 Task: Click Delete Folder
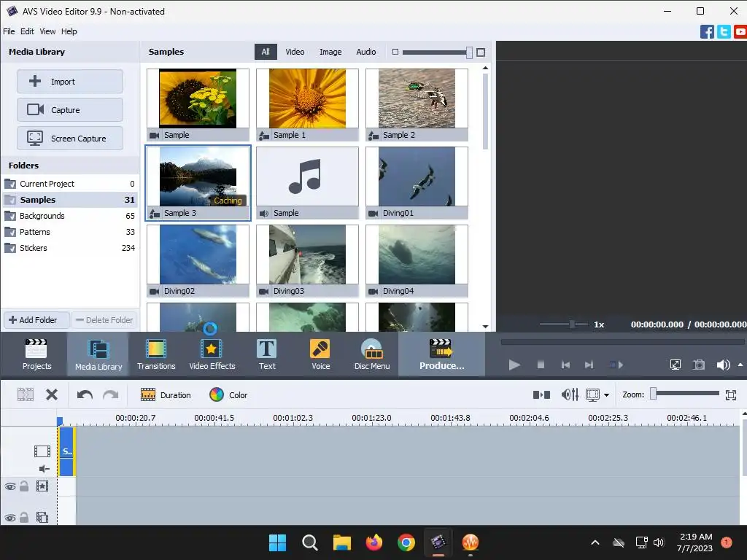pos(104,320)
